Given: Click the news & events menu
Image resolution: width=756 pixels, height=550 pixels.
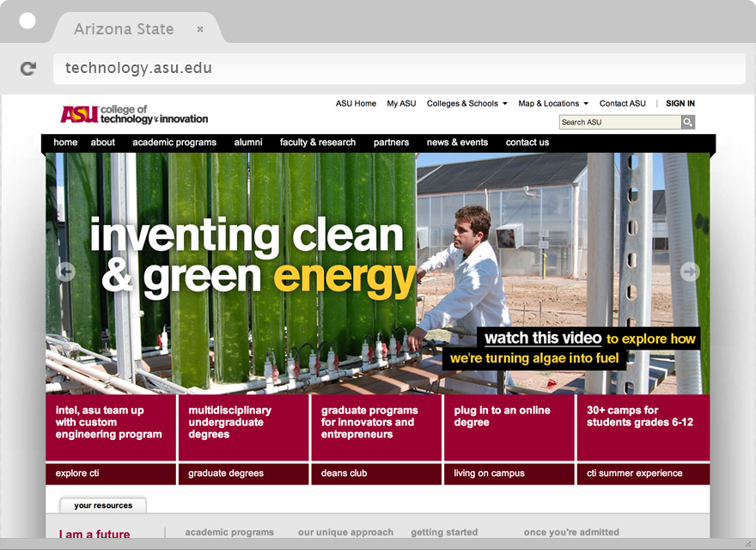Looking at the screenshot, I should tap(457, 143).
